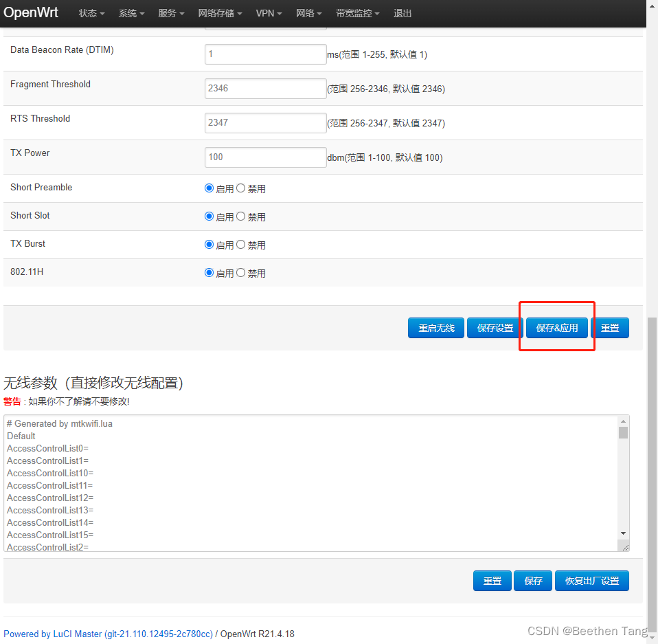Click the 保存&应用 button
The height and width of the screenshot is (644, 658).
557,328
